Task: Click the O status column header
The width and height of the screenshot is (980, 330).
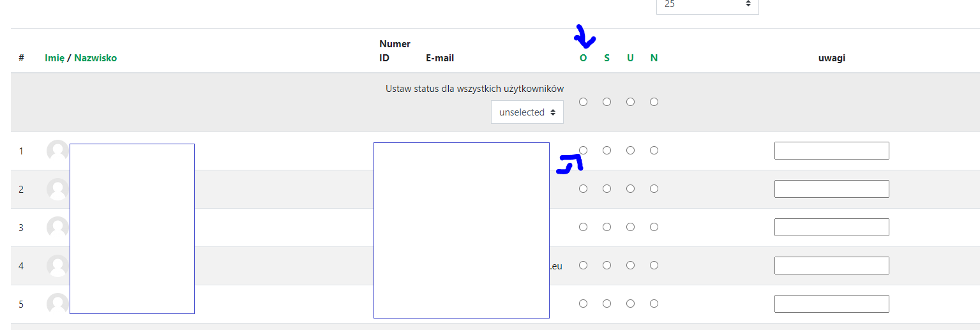Action: (583, 58)
